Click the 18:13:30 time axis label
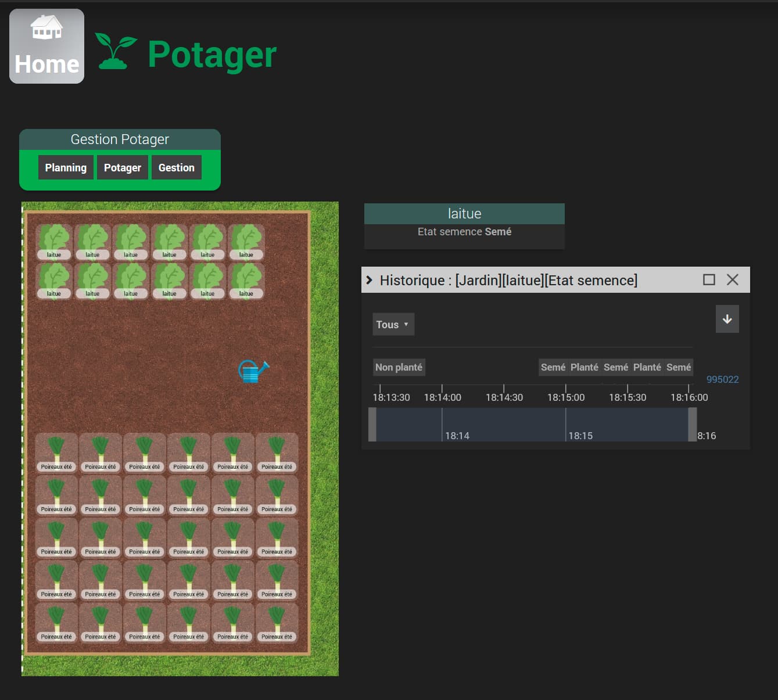The width and height of the screenshot is (778, 700). click(391, 397)
